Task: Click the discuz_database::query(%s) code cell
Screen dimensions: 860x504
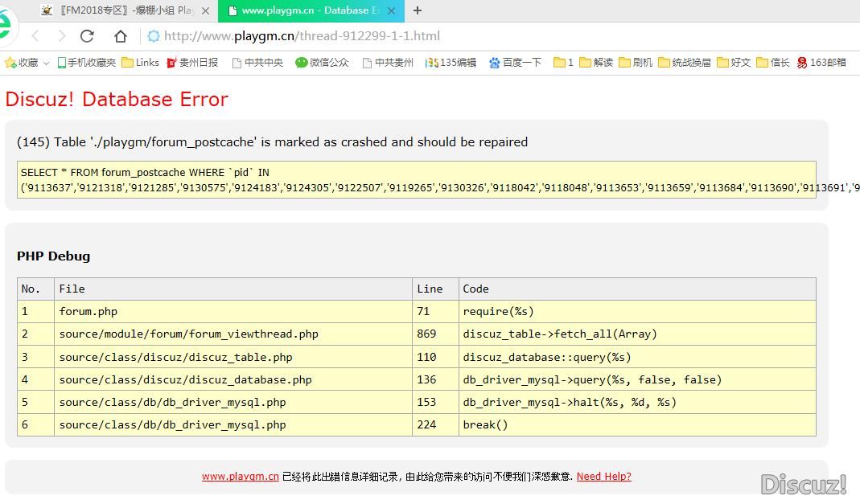Action: tap(637, 357)
